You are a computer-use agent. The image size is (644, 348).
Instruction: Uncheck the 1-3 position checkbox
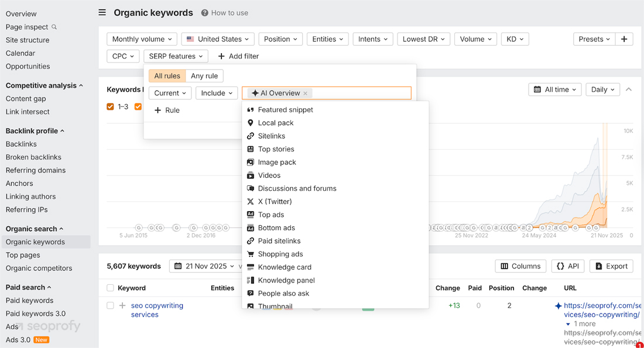tap(111, 106)
